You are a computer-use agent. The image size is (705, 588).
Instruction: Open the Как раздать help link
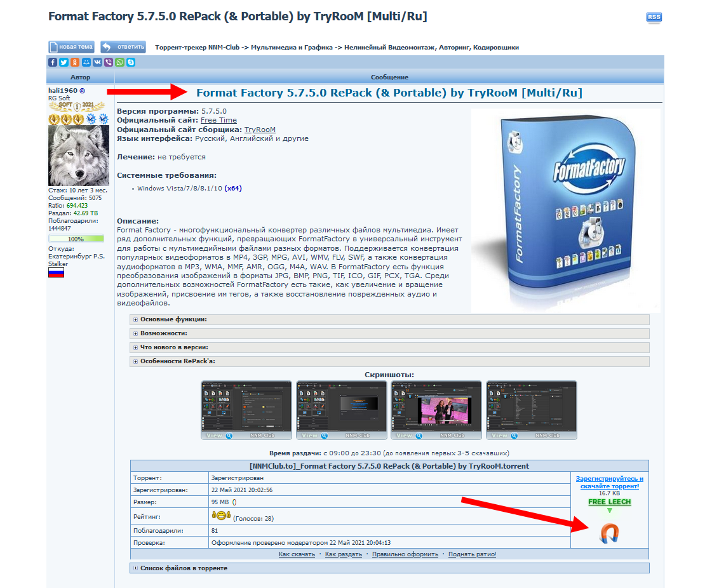coord(344,554)
